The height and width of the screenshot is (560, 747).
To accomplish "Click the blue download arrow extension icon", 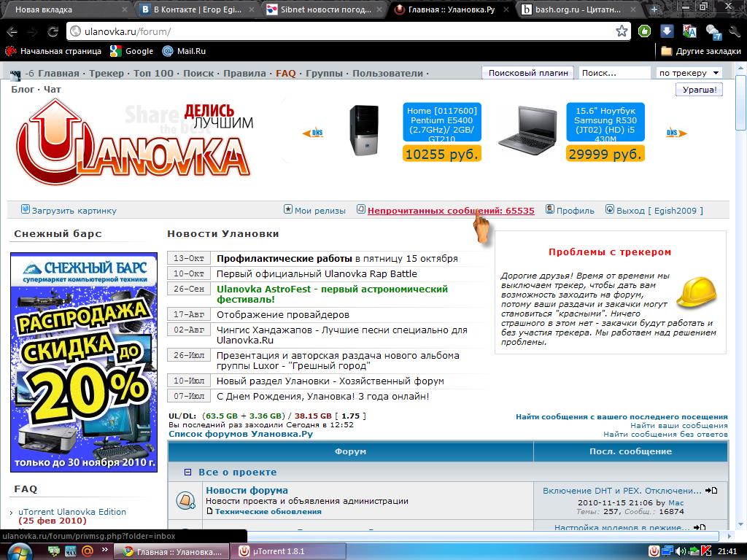I will click(667, 31).
